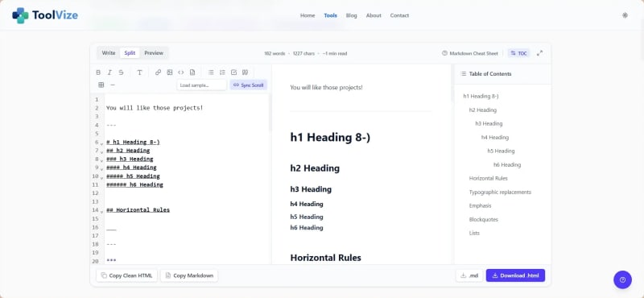The width and height of the screenshot is (644, 298).
Task: Collapse the fold arrow at line 10
Action: (x=101, y=177)
